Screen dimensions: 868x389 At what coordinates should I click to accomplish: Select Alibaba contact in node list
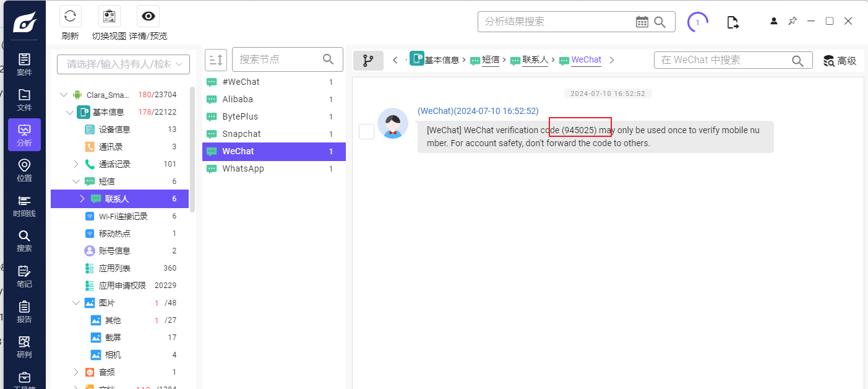pyautogui.click(x=274, y=99)
